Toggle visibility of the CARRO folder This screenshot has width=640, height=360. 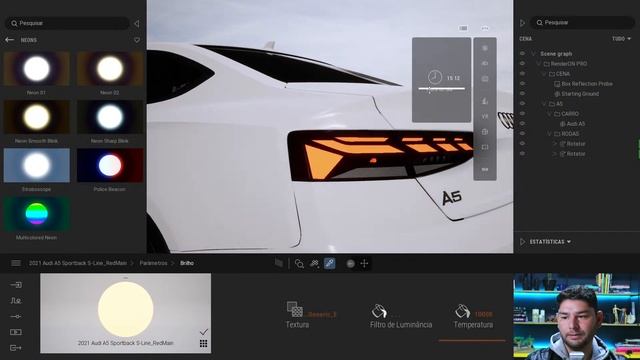pyautogui.click(x=522, y=113)
